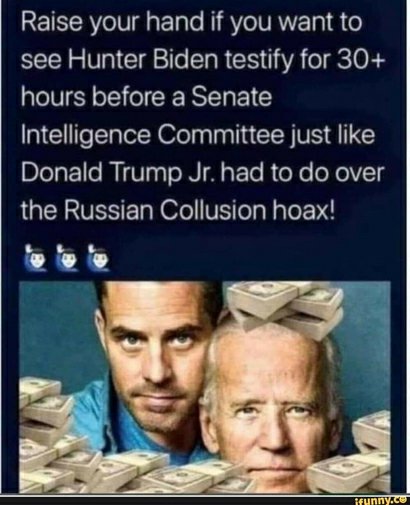Click the face of the older white-haired man
Image resolution: width=410 pixels, height=505 pixels.
[x=271, y=410]
